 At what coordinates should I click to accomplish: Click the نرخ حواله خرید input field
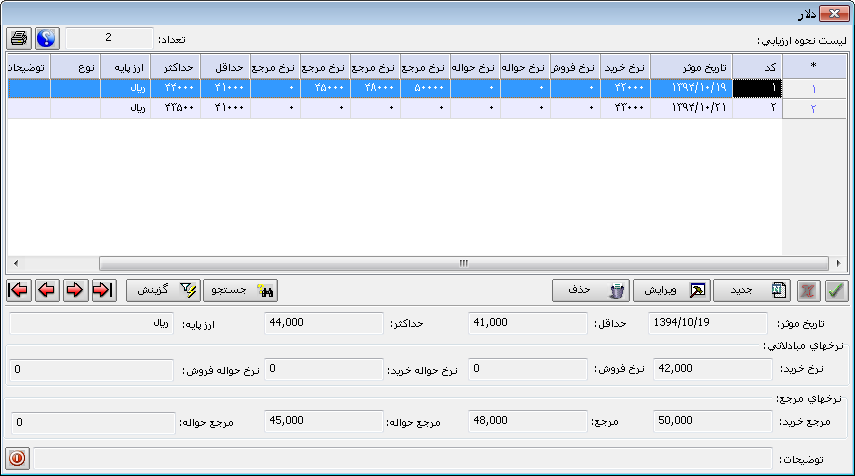[323, 369]
